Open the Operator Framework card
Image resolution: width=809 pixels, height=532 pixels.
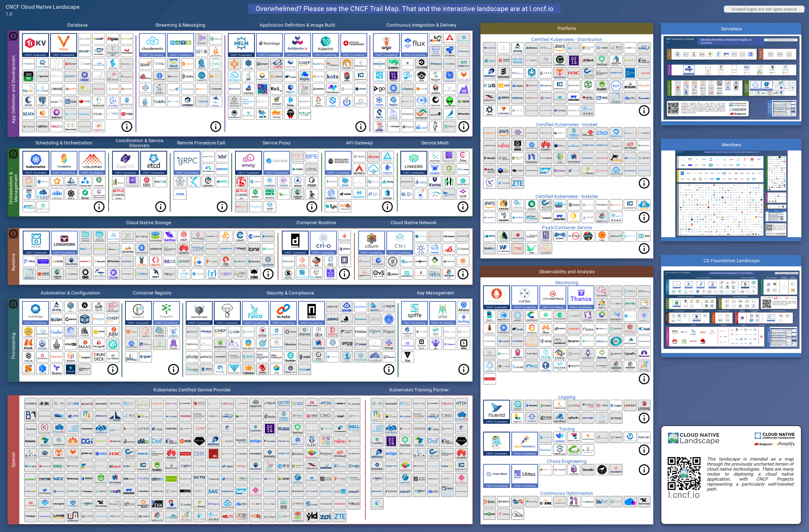354,45
